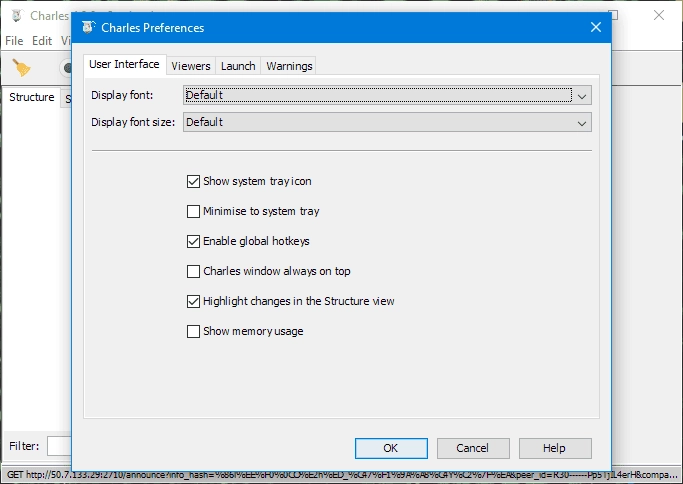683x484 pixels.
Task: Click the broom clear-session icon in Charles toolbar
Action: 21,68
